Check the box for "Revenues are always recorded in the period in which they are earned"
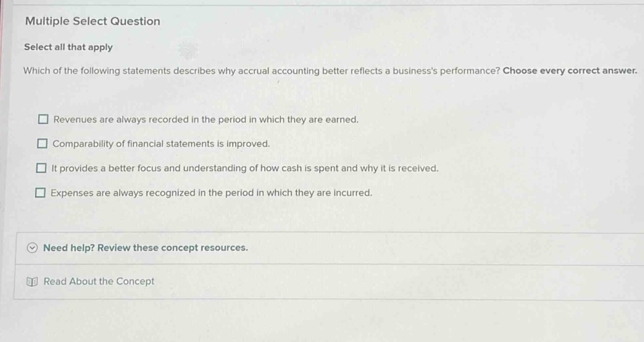Screen dimensions: 644x342 tap(42, 119)
